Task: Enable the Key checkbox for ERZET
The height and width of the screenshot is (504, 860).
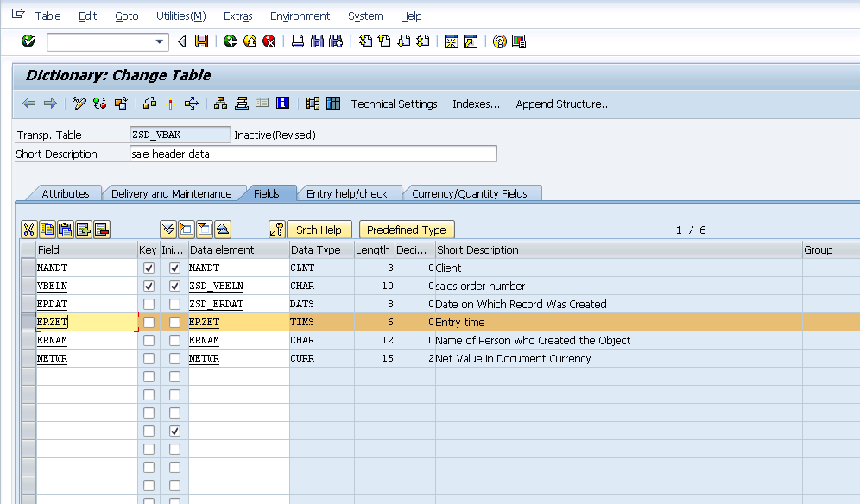Action: click(x=147, y=322)
